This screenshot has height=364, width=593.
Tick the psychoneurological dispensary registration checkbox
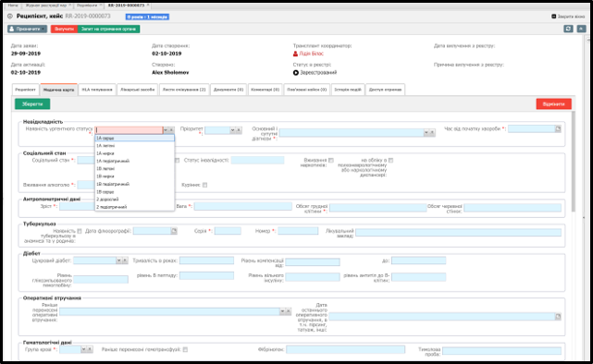pyautogui.click(x=390, y=160)
